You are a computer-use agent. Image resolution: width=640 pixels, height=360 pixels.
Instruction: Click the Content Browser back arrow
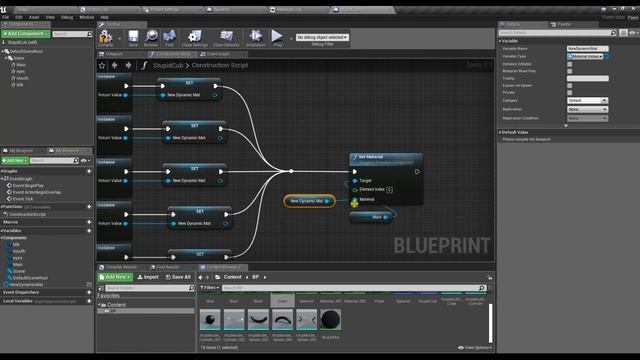tap(200, 277)
